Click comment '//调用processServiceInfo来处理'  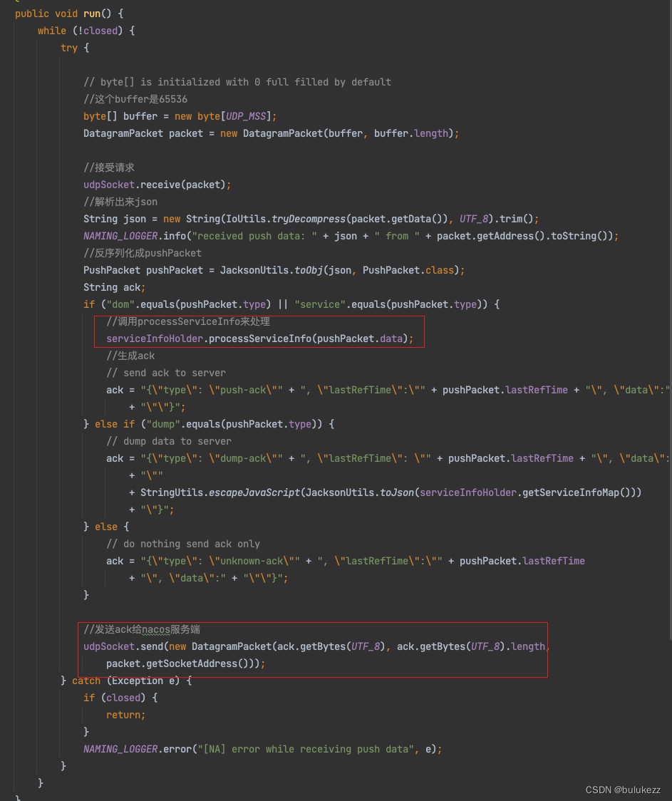188,322
